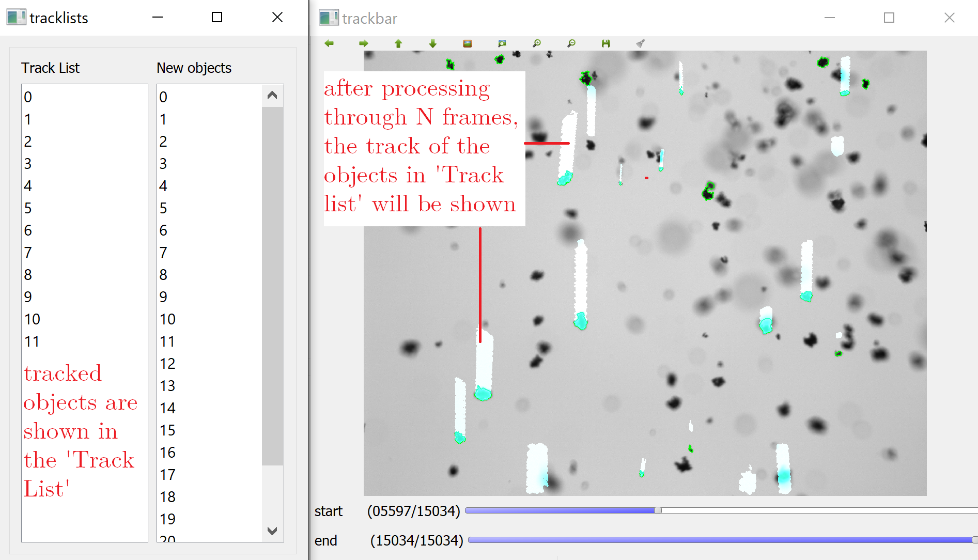This screenshot has width=978, height=560.
Task: Click the trackbar window title icon
Action: pyautogui.click(x=329, y=18)
